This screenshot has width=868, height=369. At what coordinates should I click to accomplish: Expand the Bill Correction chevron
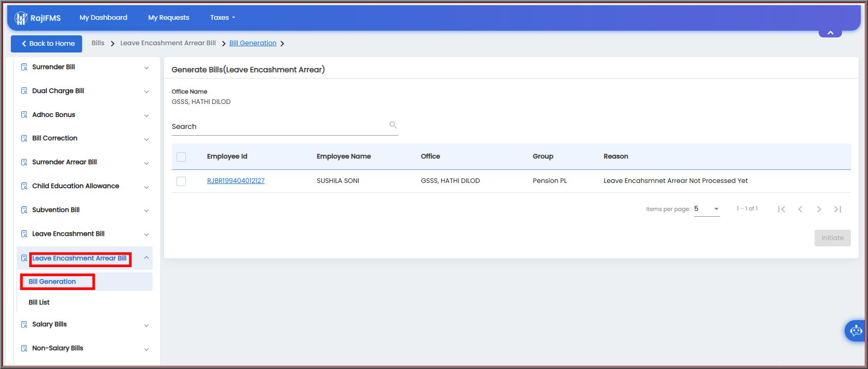[146, 139]
